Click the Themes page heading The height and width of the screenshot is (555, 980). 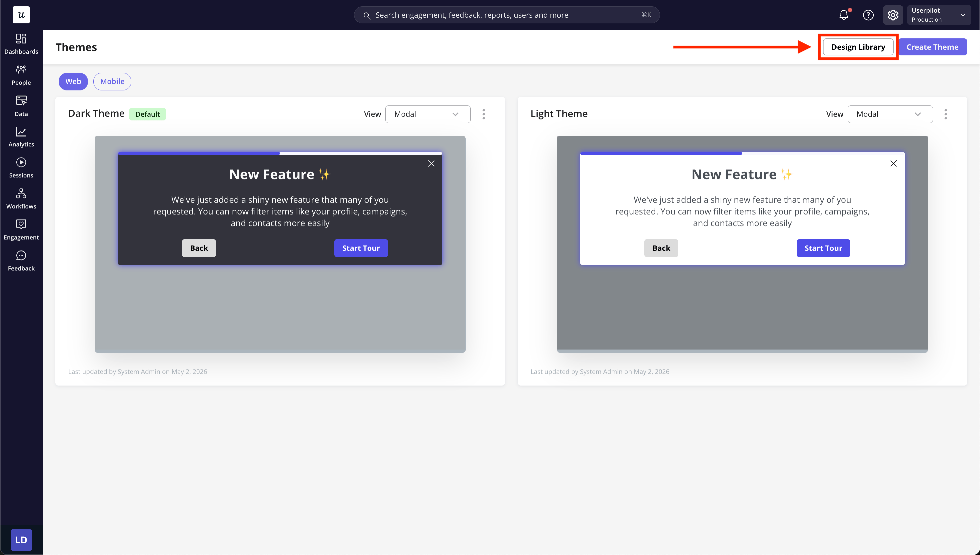[76, 47]
